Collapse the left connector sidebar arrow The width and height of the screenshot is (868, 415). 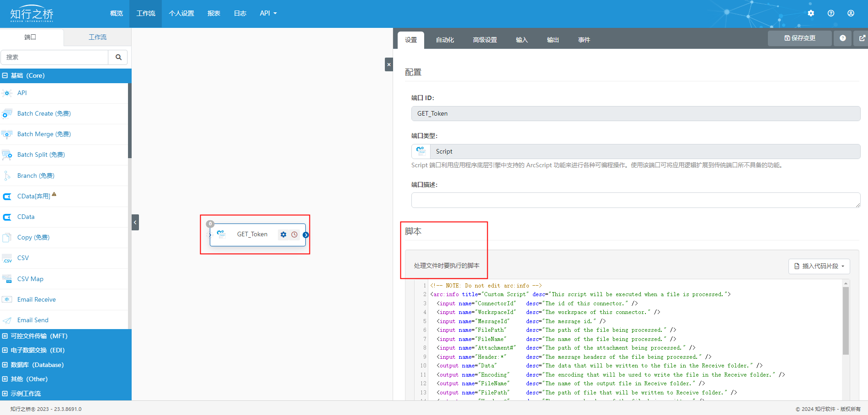(135, 222)
